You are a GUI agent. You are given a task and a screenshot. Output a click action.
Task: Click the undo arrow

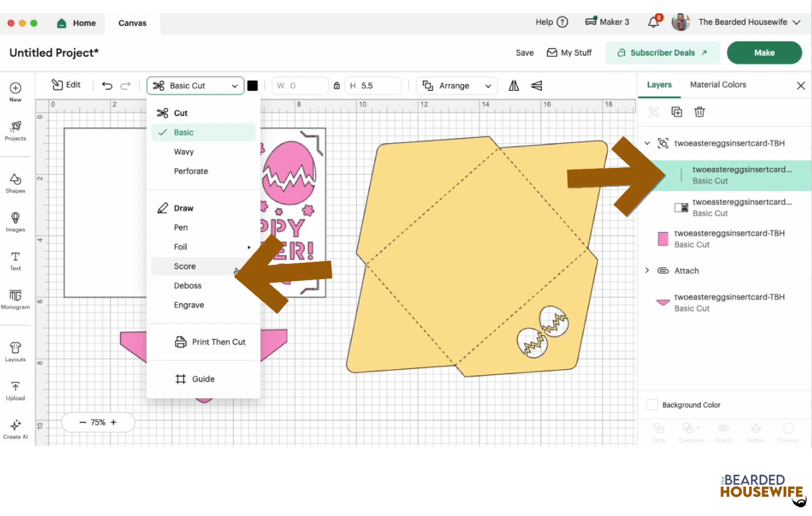(107, 86)
